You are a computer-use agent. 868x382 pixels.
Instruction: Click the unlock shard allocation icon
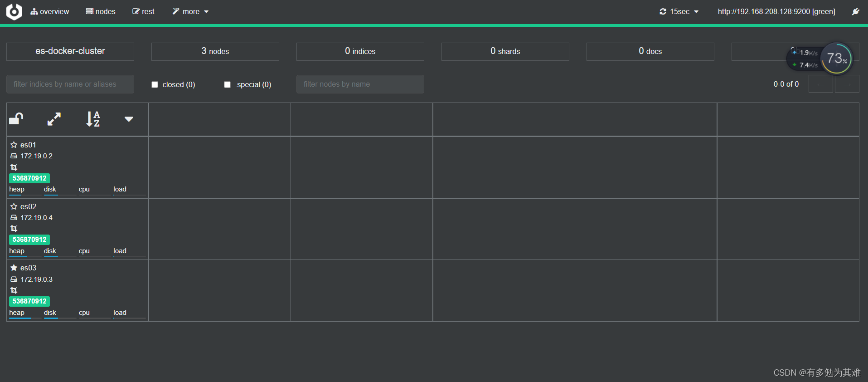click(16, 119)
